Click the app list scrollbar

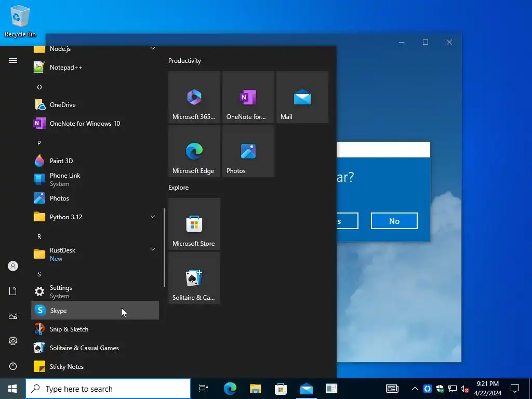164,248
